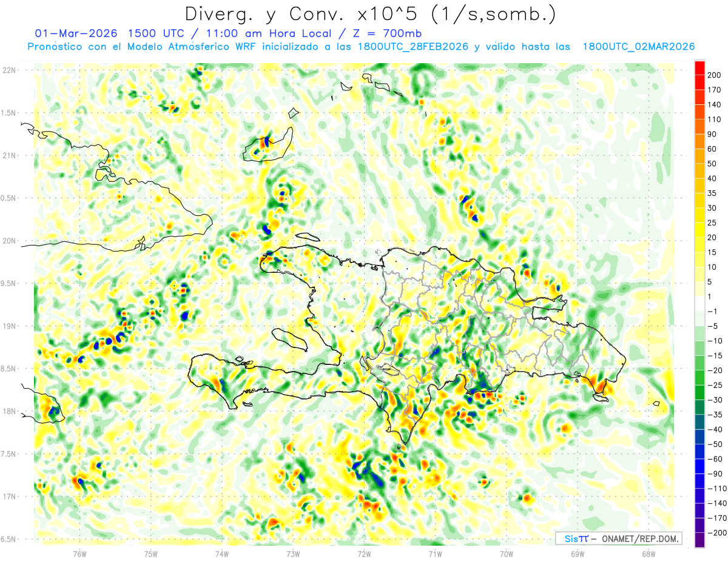
Task: Click the "68W" longitude label
Action: (x=649, y=554)
